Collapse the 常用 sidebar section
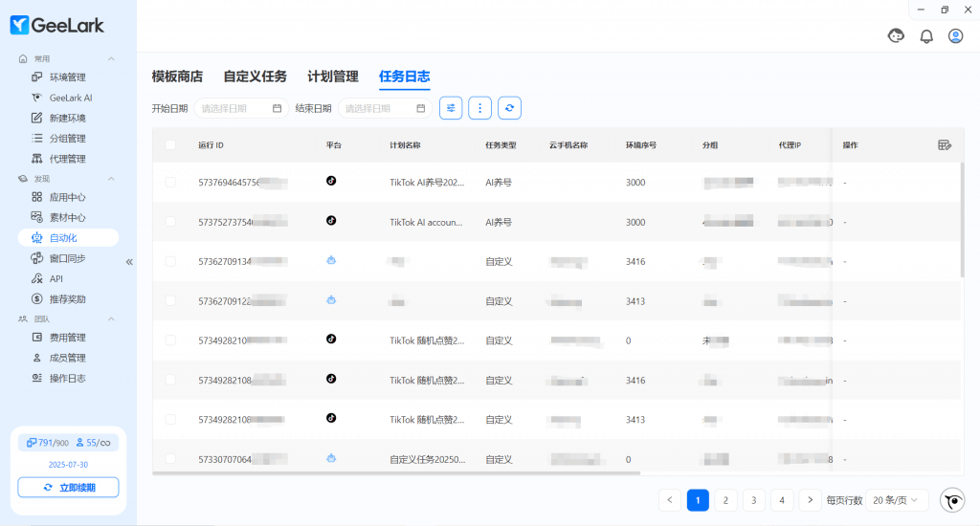The width and height of the screenshot is (980, 526). click(x=111, y=59)
